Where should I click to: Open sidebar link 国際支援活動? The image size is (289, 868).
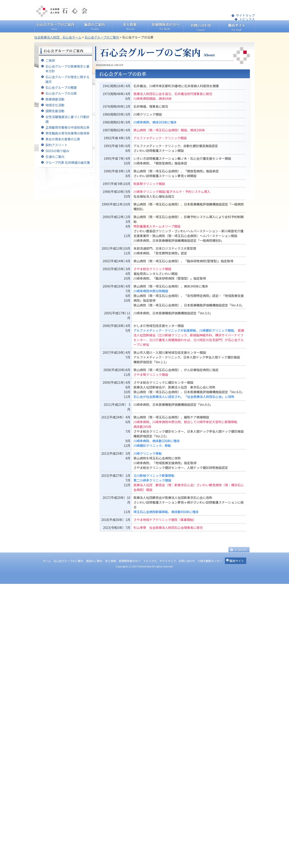point(55,111)
